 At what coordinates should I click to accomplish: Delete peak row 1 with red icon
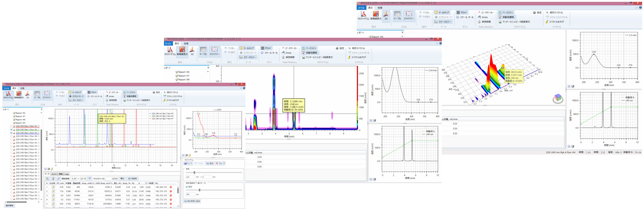click(170, 187)
